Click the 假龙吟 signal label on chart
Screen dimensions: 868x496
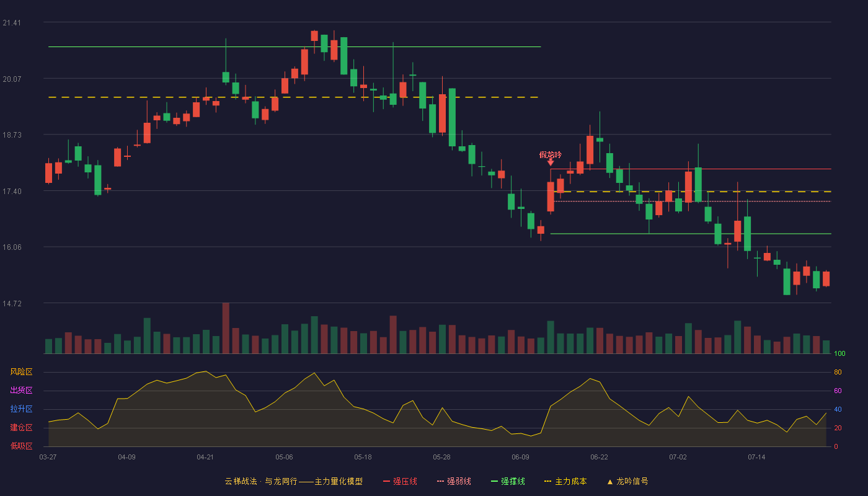[x=551, y=154]
